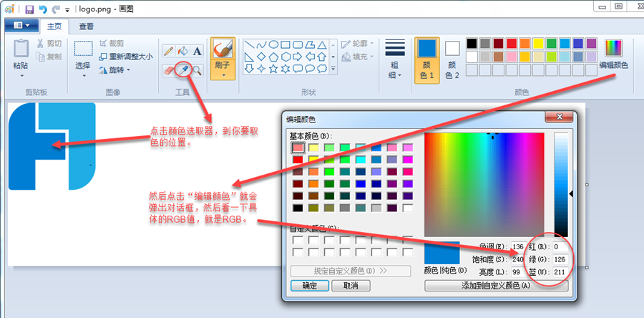Image resolution: width=644 pixels, height=318 pixels.
Task: Select the Magnifier tool
Action: point(197,70)
